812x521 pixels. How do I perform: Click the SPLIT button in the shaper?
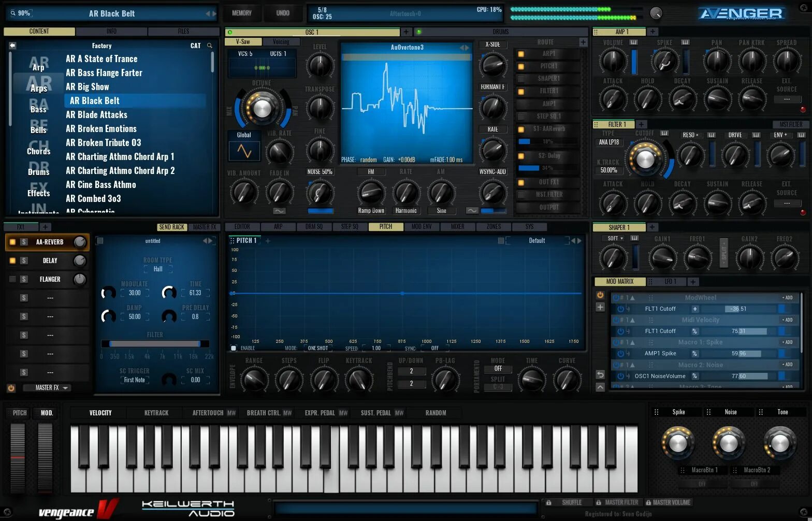pyautogui.click(x=724, y=253)
